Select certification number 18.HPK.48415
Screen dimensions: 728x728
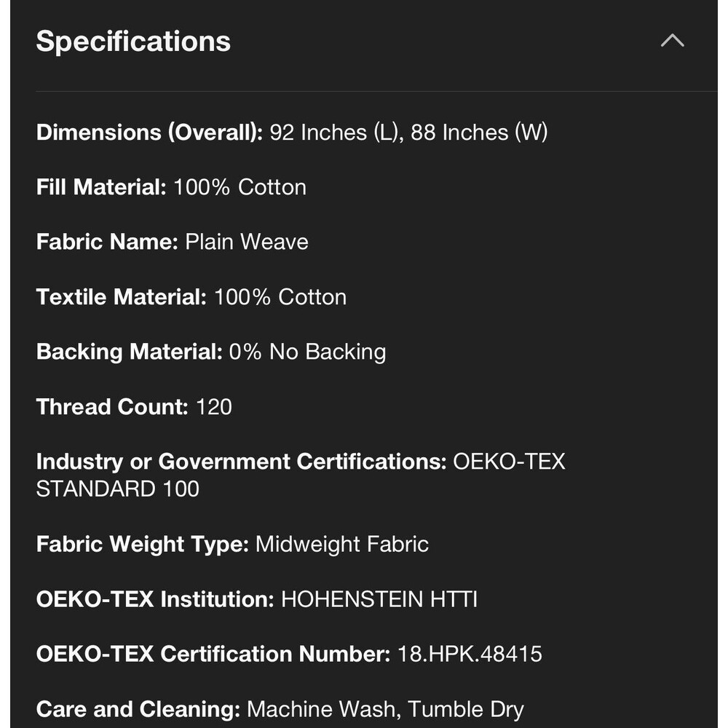(x=470, y=654)
